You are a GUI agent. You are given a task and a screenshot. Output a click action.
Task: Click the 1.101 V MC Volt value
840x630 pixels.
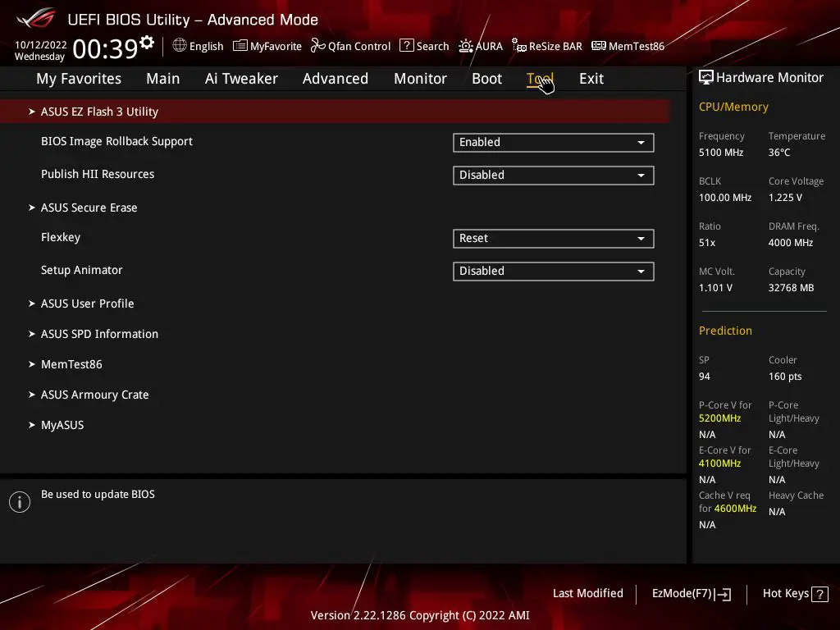coord(715,288)
